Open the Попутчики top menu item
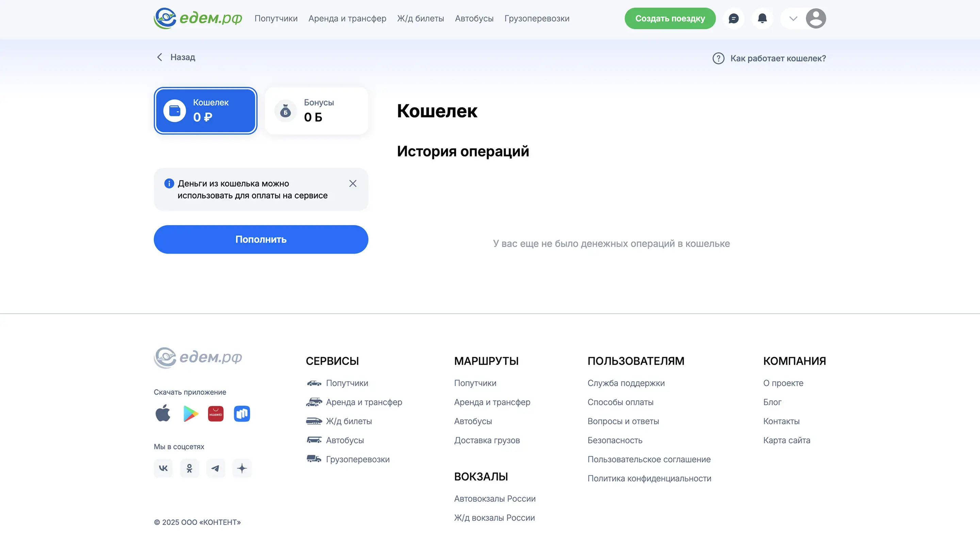Image resolution: width=980 pixels, height=551 pixels. click(x=276, y=18)
